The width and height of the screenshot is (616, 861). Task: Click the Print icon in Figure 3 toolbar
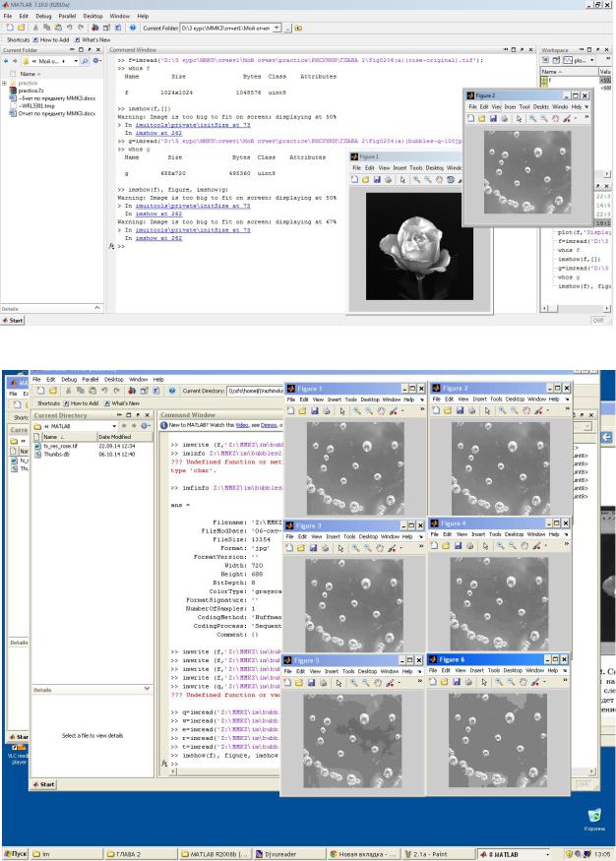[x=325, y=547]
